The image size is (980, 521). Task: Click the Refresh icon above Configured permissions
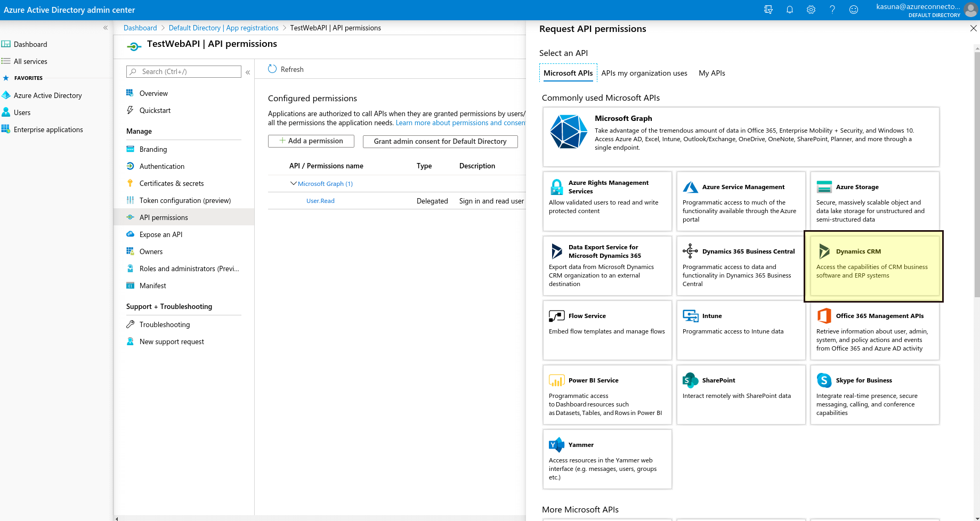[x=272, y=69]
